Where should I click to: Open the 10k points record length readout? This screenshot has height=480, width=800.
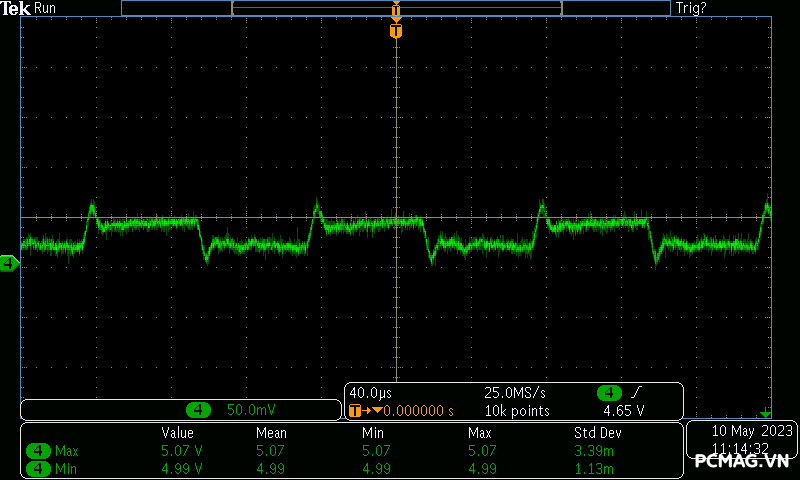point(517,410)
